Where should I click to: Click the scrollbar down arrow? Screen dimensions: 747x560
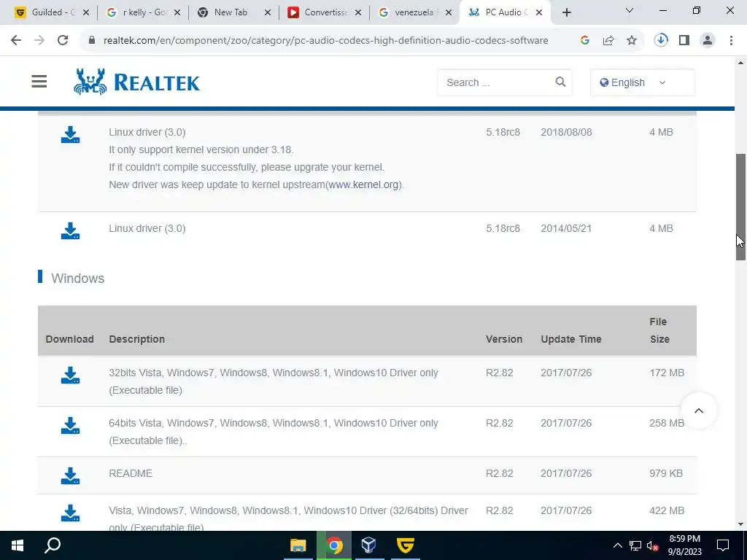pos(740,524)
